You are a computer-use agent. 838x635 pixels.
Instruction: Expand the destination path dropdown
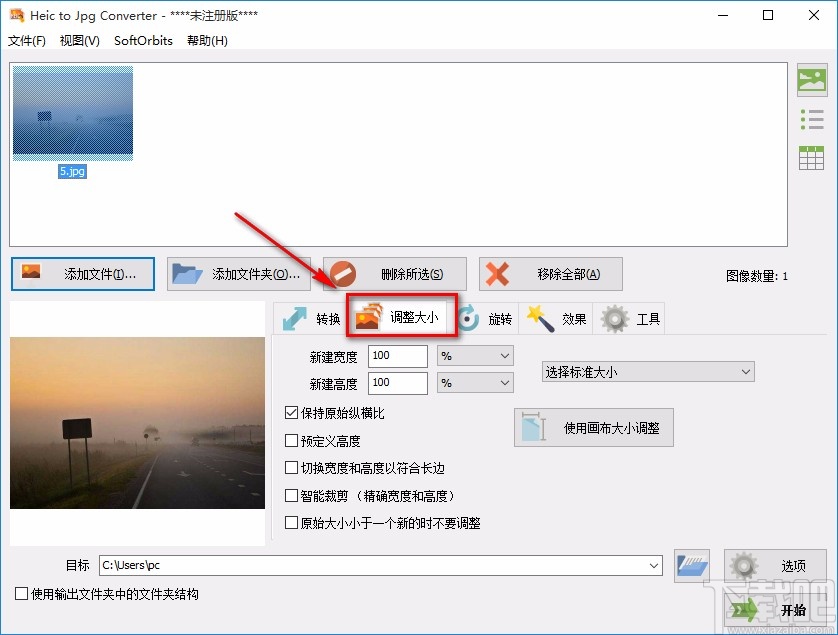tap(655, 565)
